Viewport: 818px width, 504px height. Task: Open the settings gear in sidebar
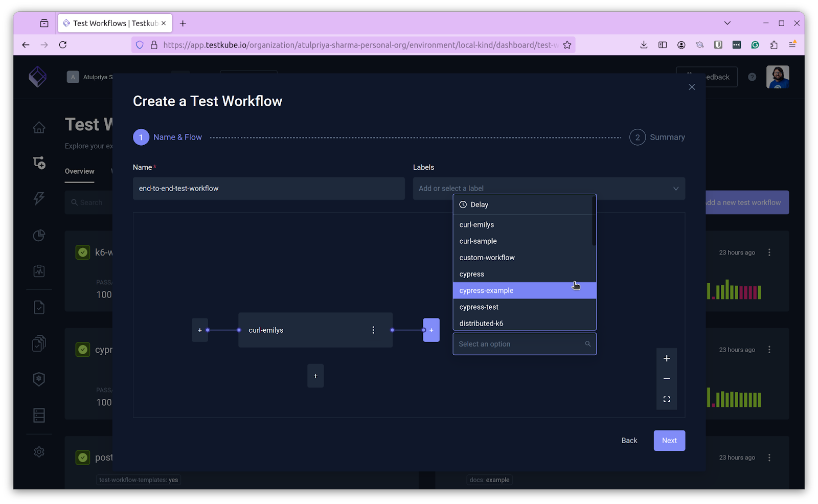pyautogui.click(x=39, y=452)
